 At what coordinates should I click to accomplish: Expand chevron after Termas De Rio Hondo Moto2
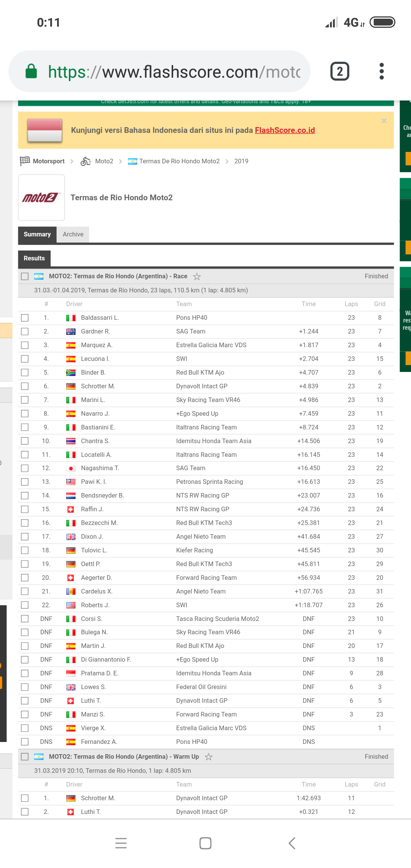click(x=227, y=161)
